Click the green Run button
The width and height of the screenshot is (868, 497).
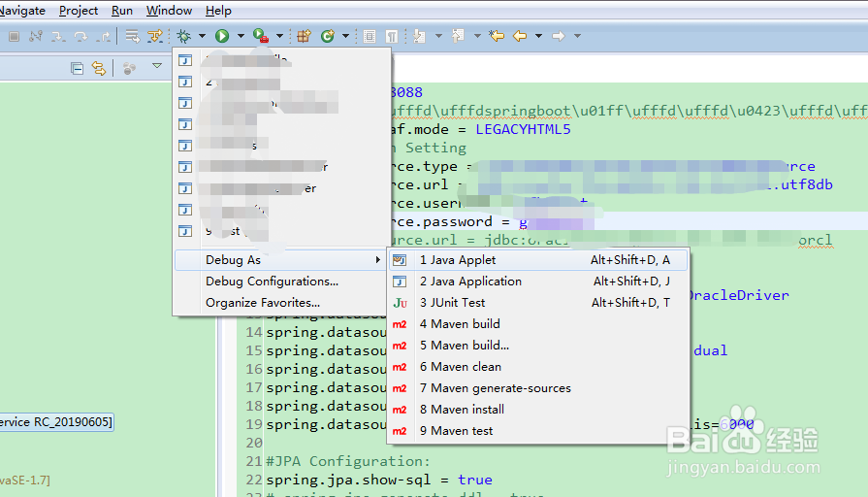click(x=222, y=36)
